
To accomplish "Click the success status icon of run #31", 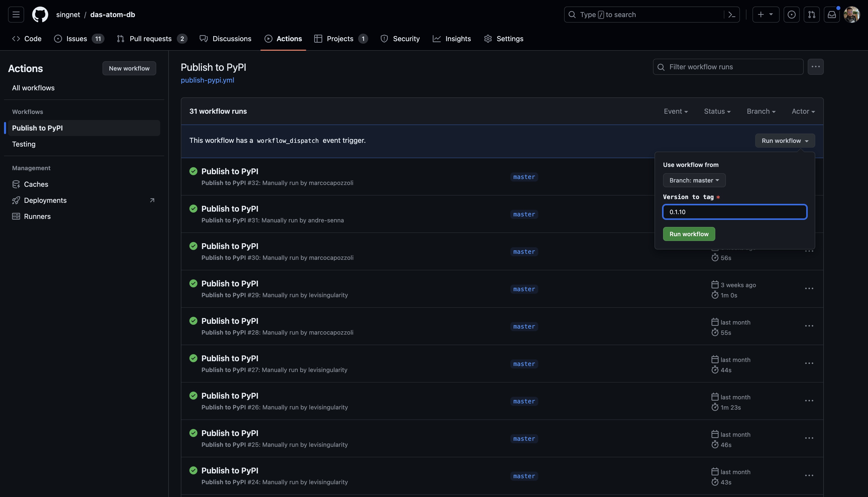I will coord(193,209).
